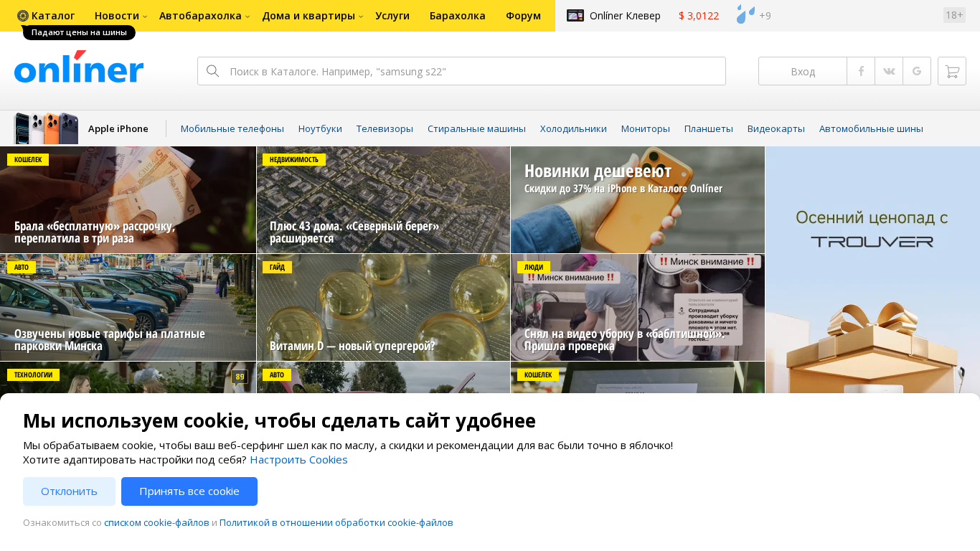Open the Каталог menu item
This screenshot has width=980, height=551.
click(x=53, y=16)
